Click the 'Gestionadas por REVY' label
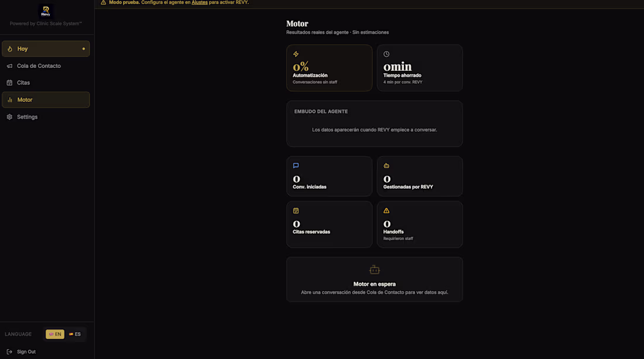This screenshot has width=644, height=359. (x=408, y=187)
